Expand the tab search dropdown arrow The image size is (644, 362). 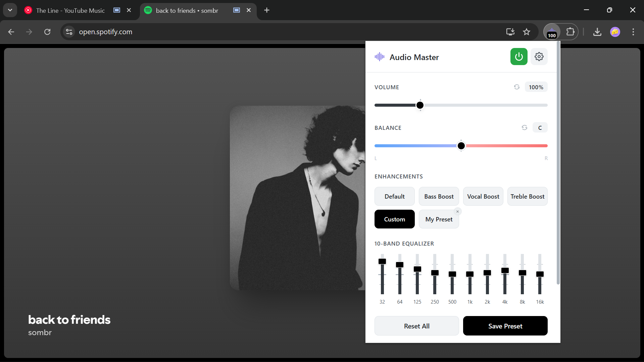pos(10,10)
